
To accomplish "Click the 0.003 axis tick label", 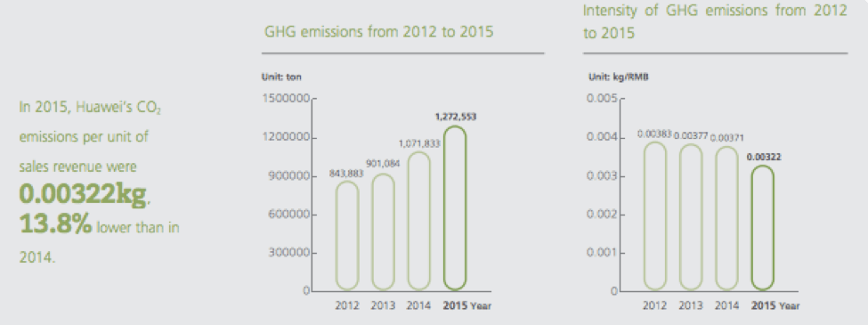I will 603,176.
